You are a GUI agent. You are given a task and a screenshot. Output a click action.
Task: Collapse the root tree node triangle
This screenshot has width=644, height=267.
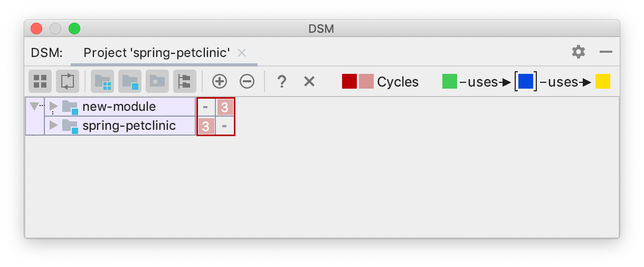click(34, 106)
